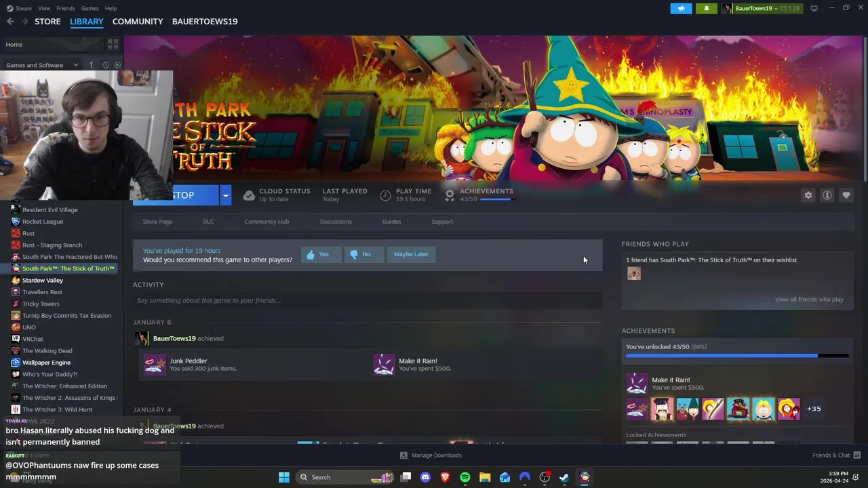The width and height of the screenshot is (868, 488).
Task: Go forward with the navigation forward arrow
Action: pos(25,22)
